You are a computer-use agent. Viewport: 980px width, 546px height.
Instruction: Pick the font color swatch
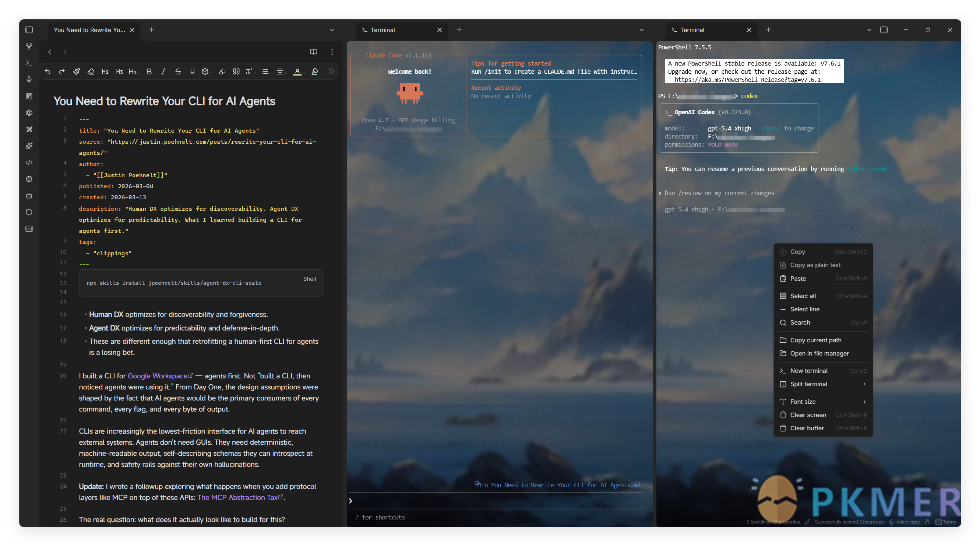coord(298,71)
